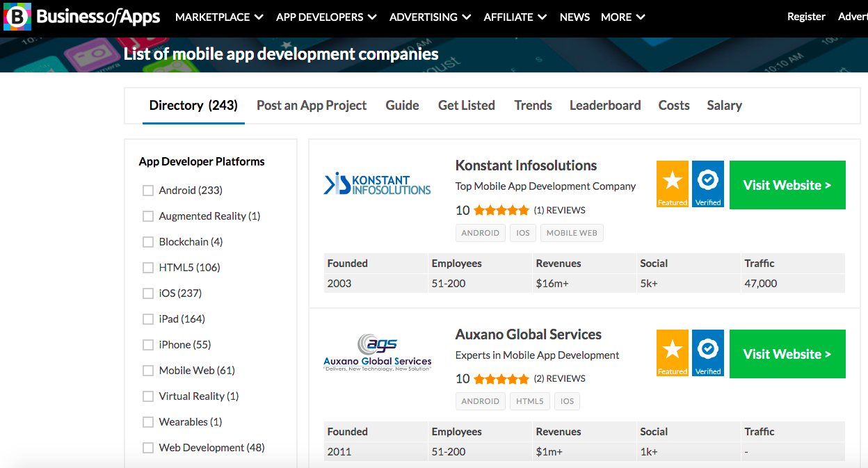This screenshot has height=468, width=868.
Task: Click Auxano Global Services Verified badge
Action: tap(708, 353)
